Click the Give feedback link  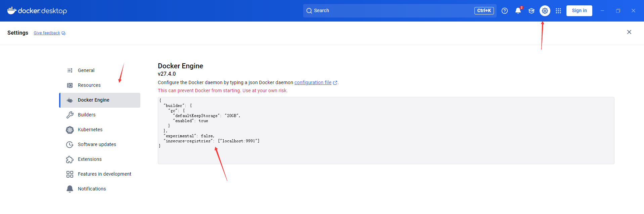click(x=47, y=33)
